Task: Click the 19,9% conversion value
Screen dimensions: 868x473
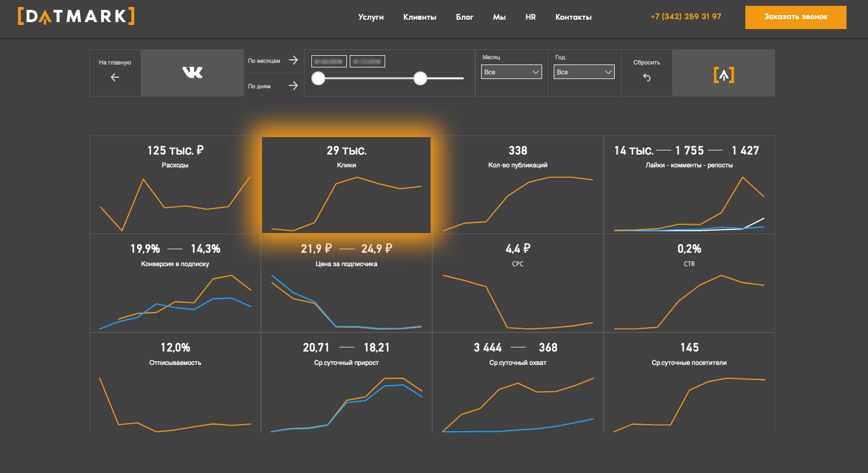Action: click(145, 249)
